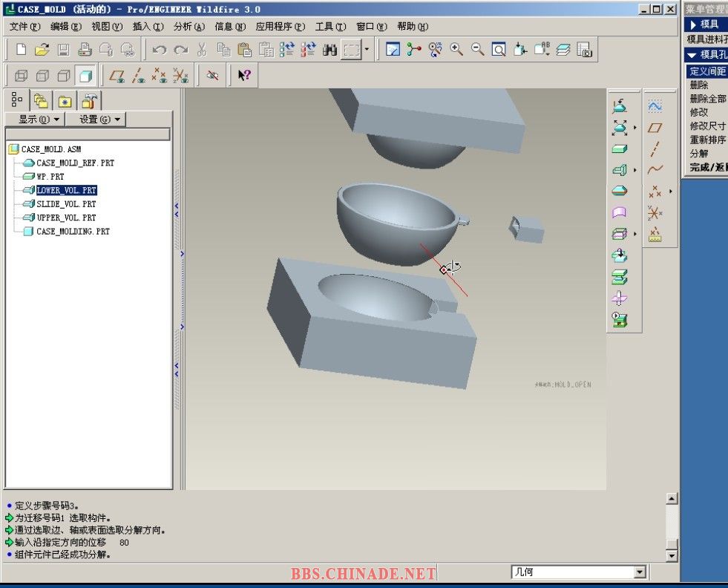Open the 分析 menu
Image resolution: width=728 pixels, height=588 pixels.
(x=188, y=27)
